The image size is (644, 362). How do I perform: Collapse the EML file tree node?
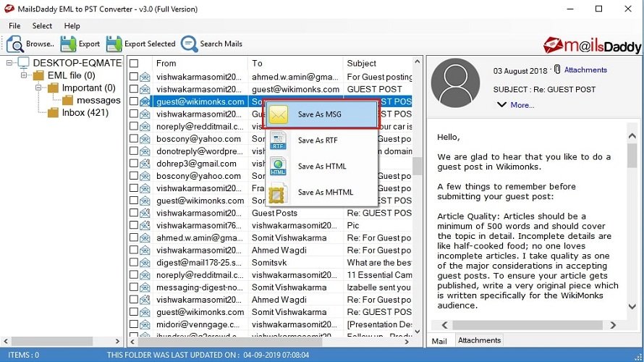[x=24, y=75]
